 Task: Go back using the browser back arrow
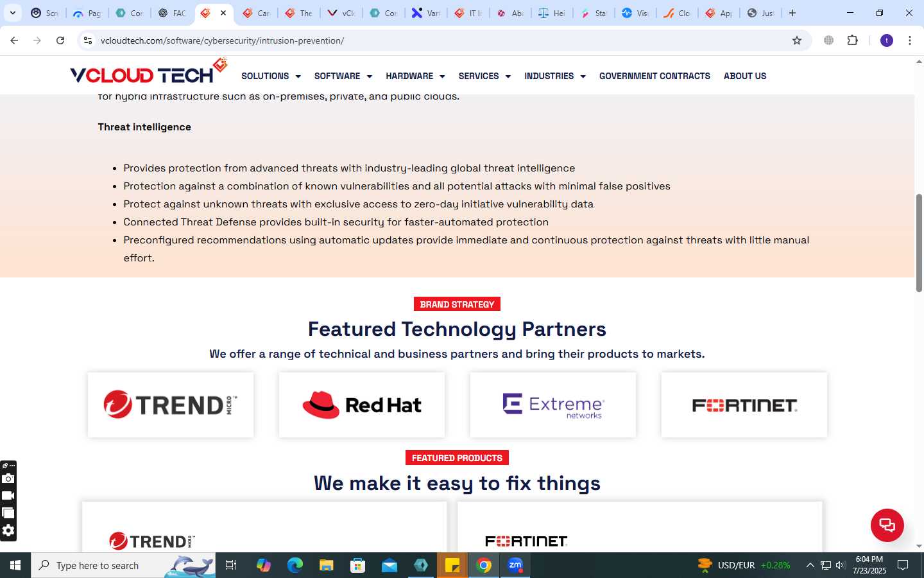[x=14, y=40]
